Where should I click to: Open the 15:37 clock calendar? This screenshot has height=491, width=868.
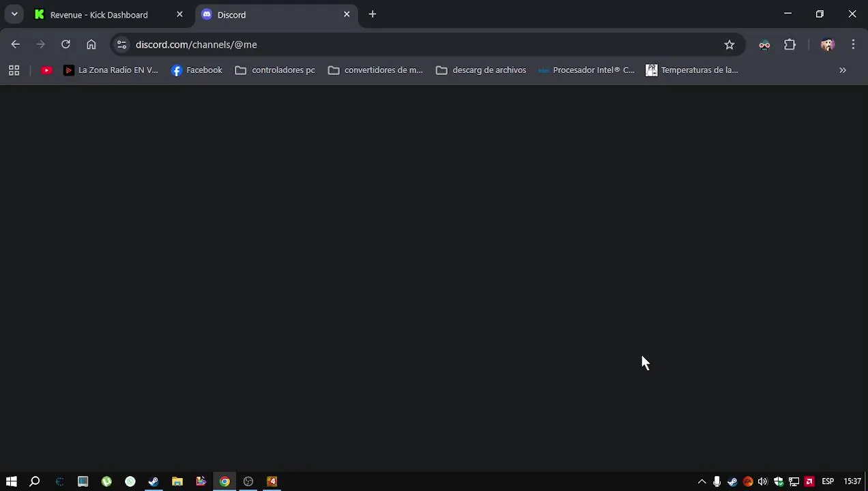point(852,481)
